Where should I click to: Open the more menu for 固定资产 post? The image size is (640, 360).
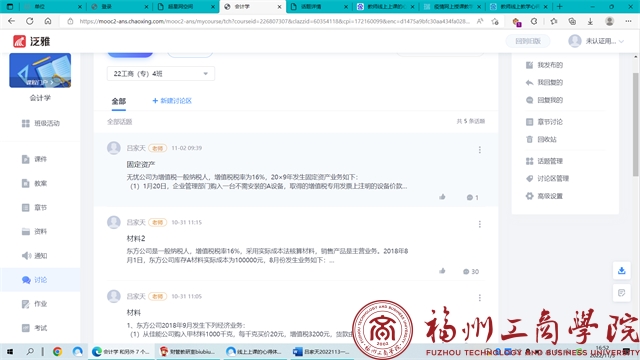point(480,150)
